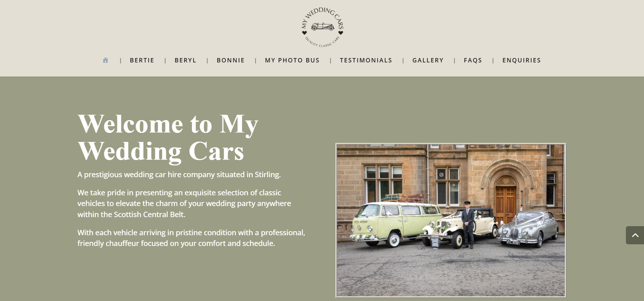644x301 pixels.
Task: Click the paragraph about Scottish Central Belt
Action: (x=184, y=204)
